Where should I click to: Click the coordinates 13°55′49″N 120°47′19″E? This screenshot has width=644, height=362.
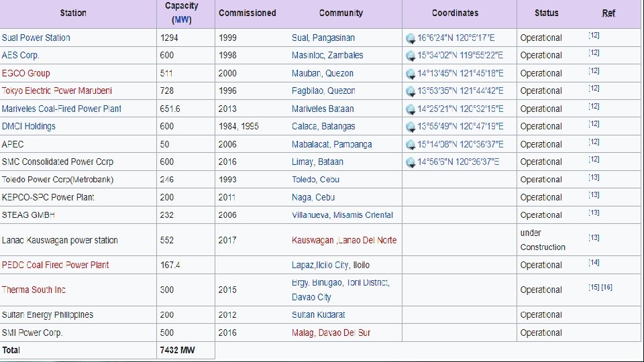click(460, 127)
